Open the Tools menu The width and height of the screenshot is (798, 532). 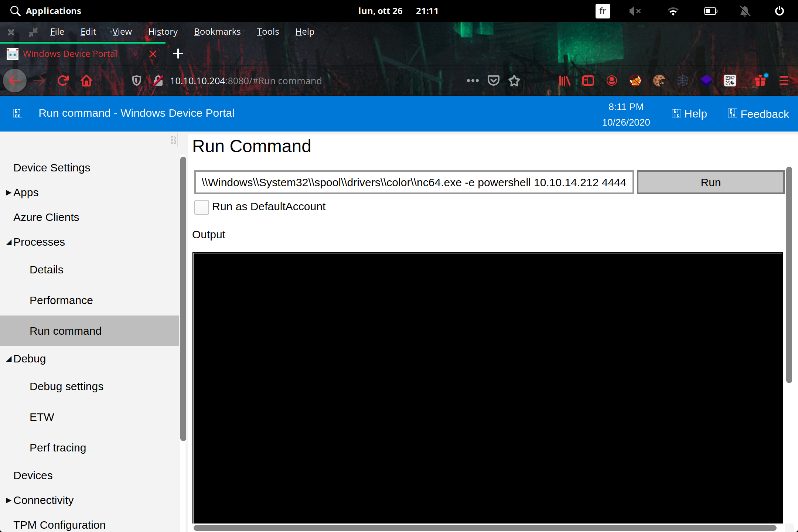pos(267,32)
